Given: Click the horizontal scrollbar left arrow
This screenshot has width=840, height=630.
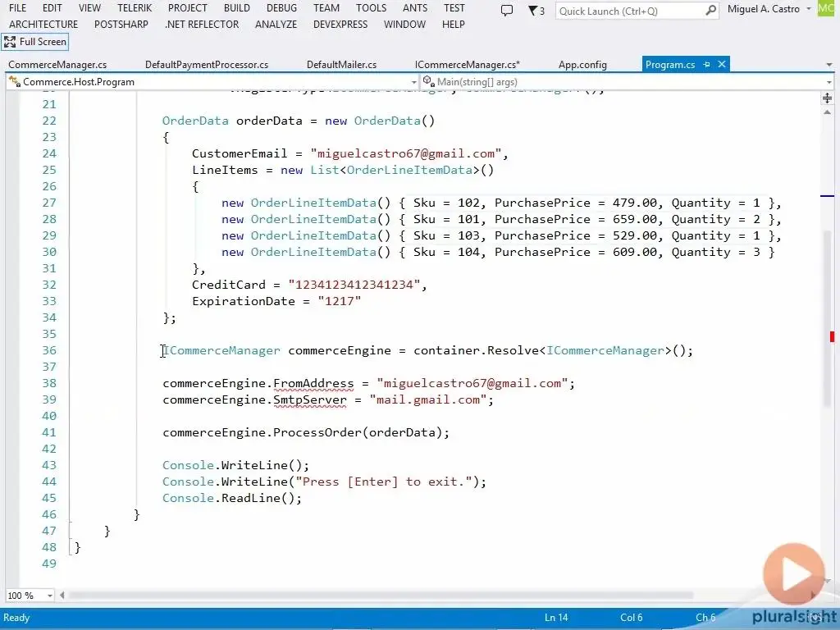Looking at the screenshot, I should (x=62, y=596).
